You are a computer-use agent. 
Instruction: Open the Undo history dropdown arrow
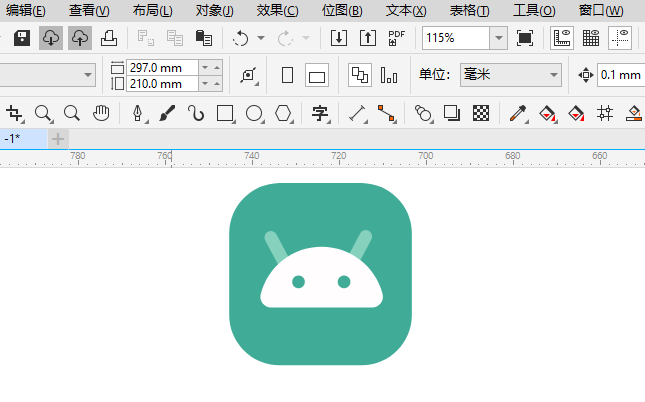tap(261, 38)
